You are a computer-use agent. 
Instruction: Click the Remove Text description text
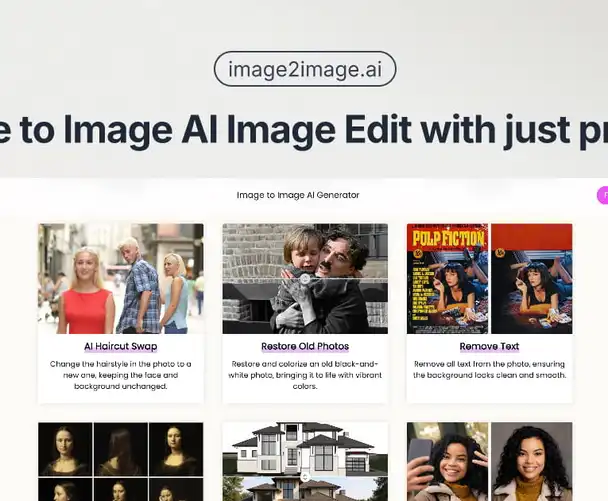coord(489,370)
